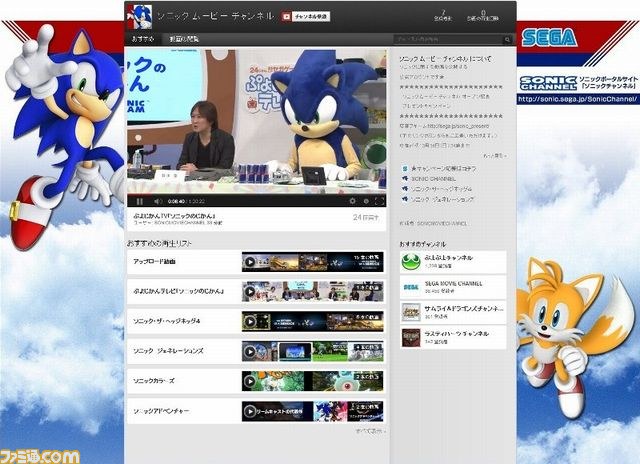Click the video views count in header
This screenshot has height=464, width=640.
coord(483,16)
